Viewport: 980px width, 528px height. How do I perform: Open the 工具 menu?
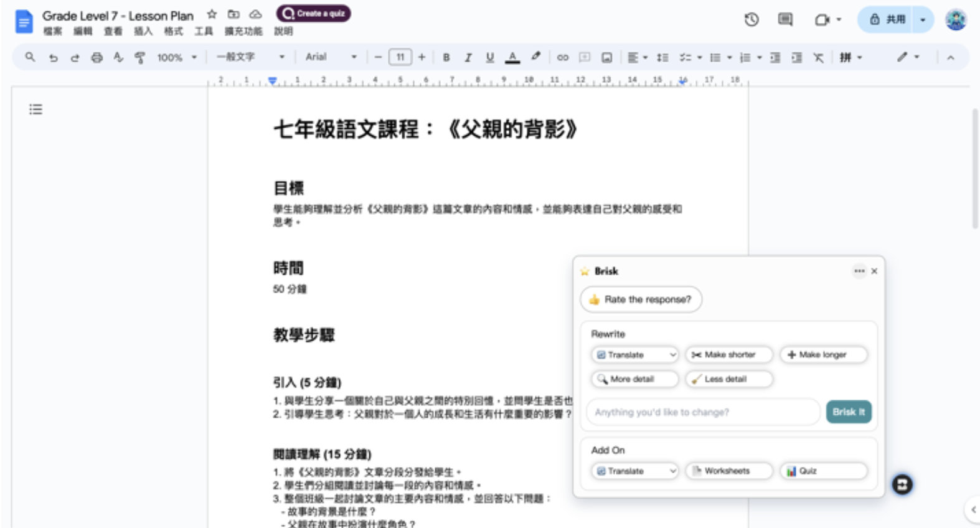click(204, 31)
